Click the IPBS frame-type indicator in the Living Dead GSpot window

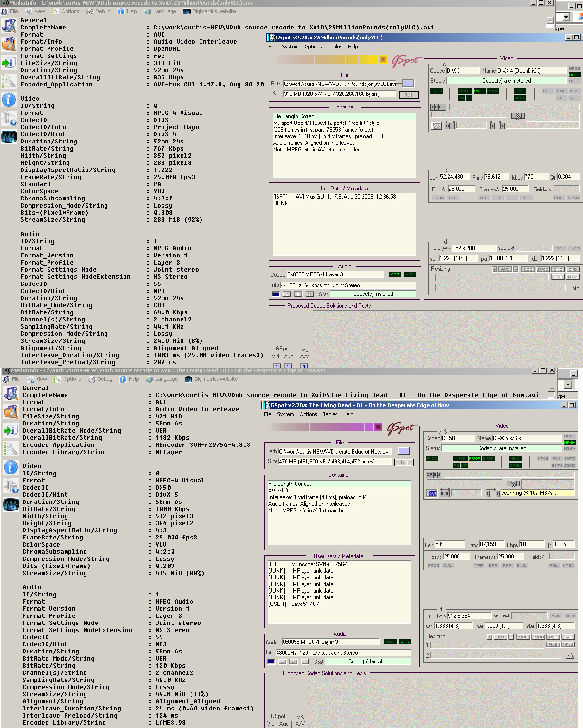(433, 475)
